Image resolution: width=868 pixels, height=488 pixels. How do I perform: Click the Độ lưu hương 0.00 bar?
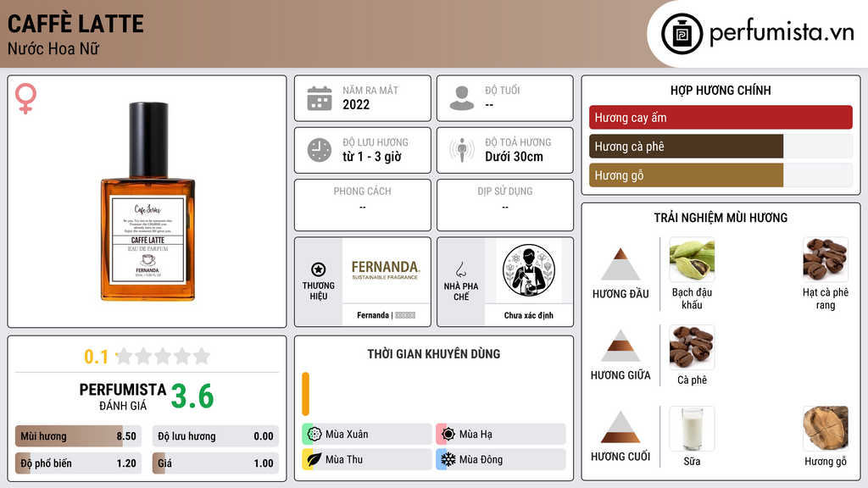click(x=215, y=436)
